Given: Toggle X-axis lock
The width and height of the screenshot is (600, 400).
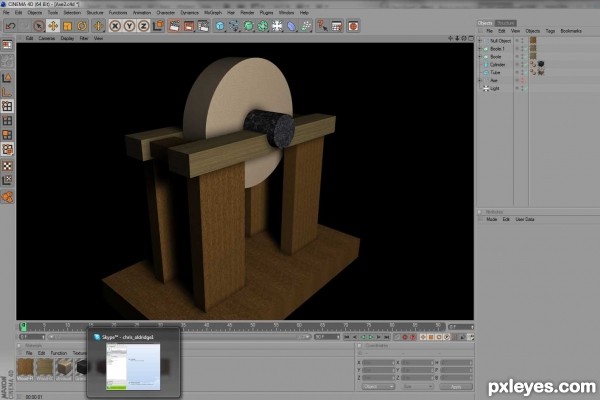Looking at the screenshot, I should (x=115, y=26).
